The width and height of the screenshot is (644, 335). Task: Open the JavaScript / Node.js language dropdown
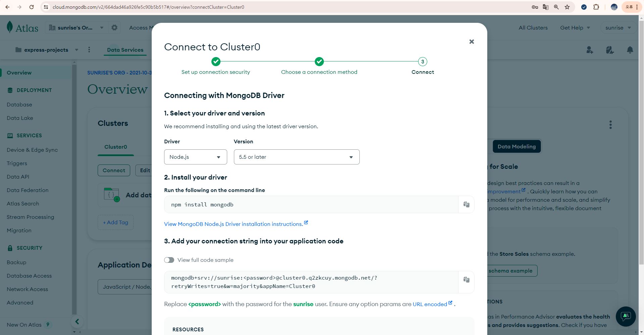pyautogui.click(x=125, y=287)
